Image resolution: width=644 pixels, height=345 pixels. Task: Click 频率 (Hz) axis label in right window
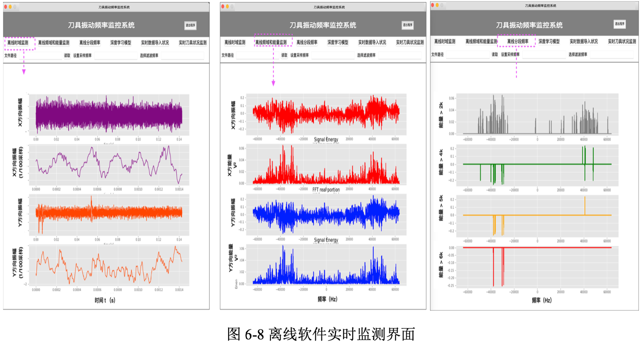[542, 300]
